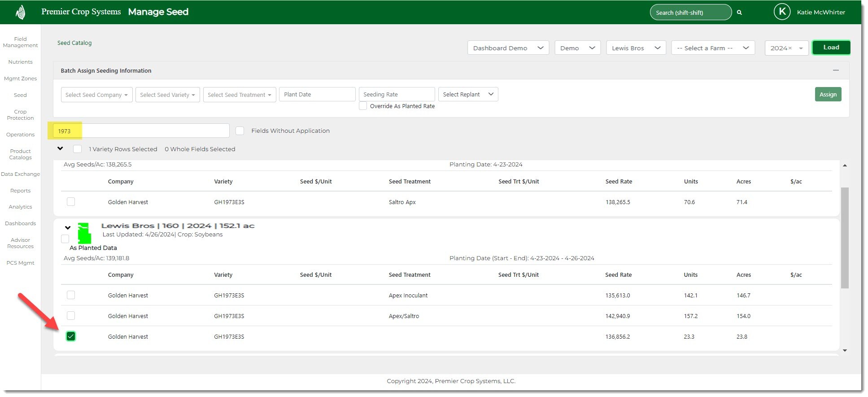This screenshot has width=868, height=397.
Task: Open the Seed Catalog link
Action: (x=74, y=43)
